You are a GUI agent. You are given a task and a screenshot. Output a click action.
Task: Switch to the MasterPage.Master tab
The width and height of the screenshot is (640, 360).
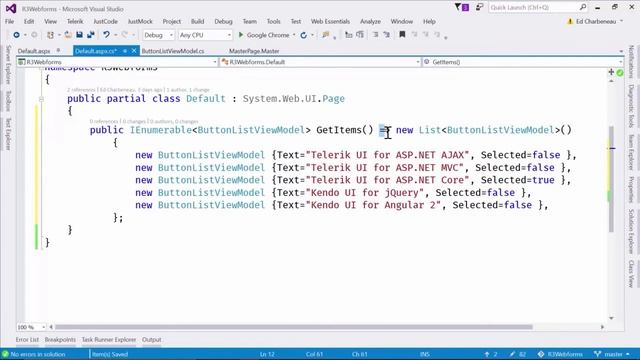click(x=254, y=51)
